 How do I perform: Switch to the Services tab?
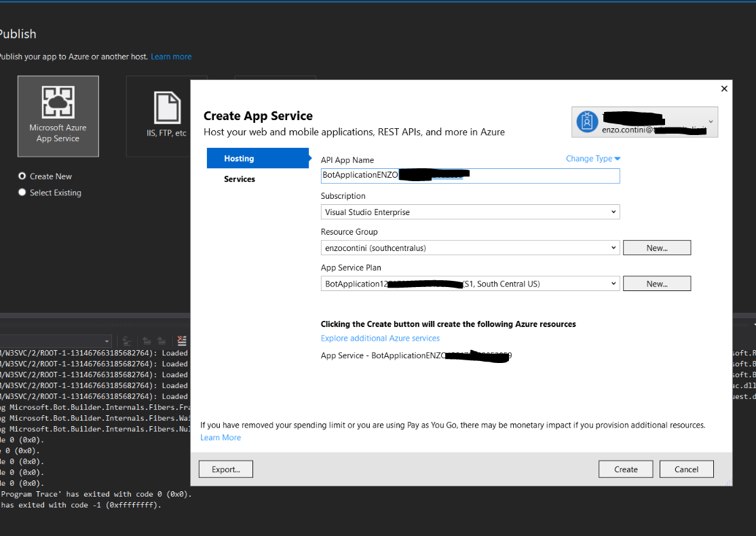240,179
